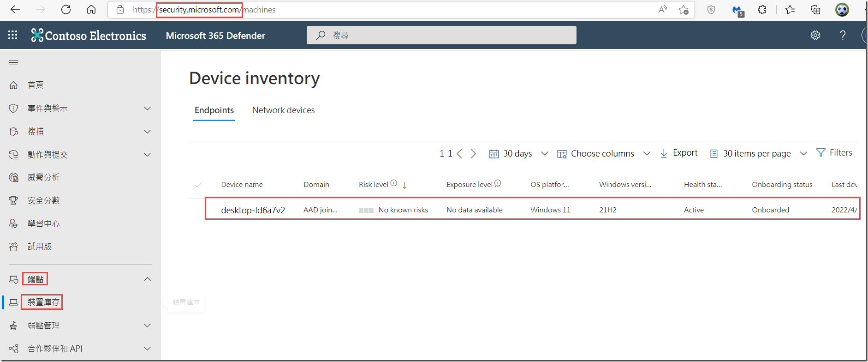Open the app launcher waffle icon
Viewport: 868px width, 362px height.
tap(13, 35)
